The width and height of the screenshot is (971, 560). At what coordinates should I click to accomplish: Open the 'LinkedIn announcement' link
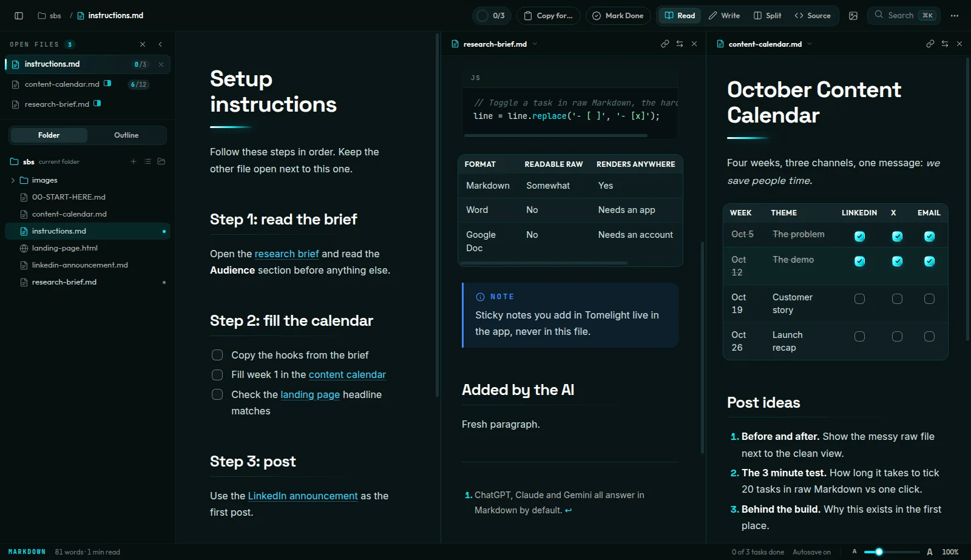pos(303,496)
